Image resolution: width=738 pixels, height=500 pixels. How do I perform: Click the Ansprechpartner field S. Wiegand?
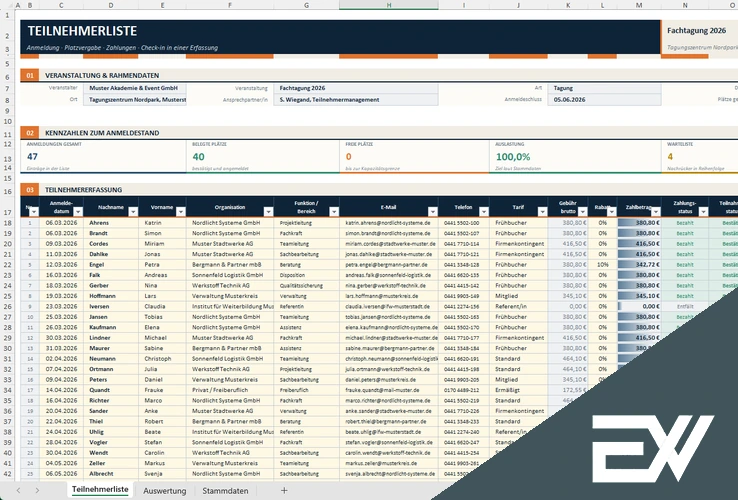click(356, 100)
